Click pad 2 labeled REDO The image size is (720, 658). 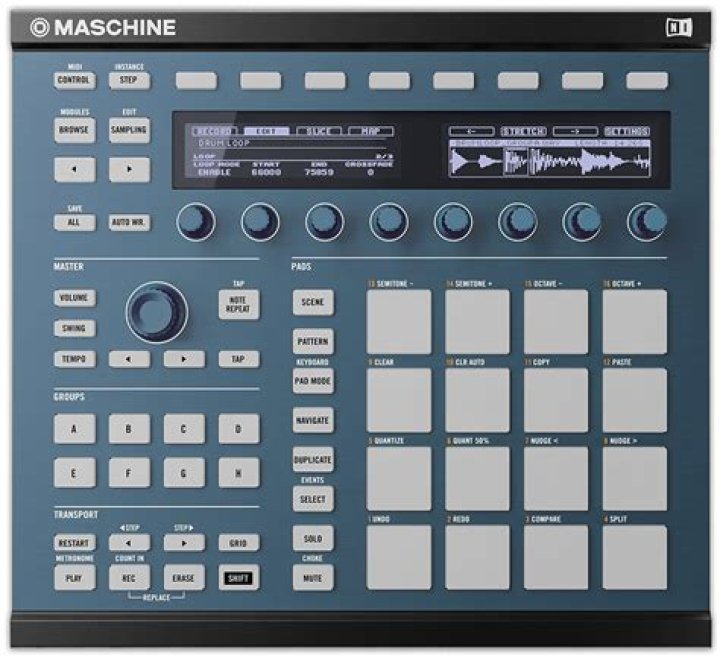point(477,557)
